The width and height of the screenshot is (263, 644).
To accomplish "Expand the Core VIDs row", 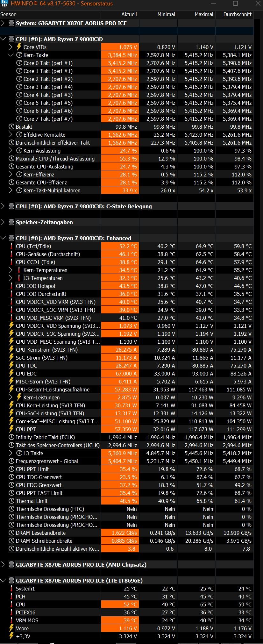I will (x=11, y=47).
